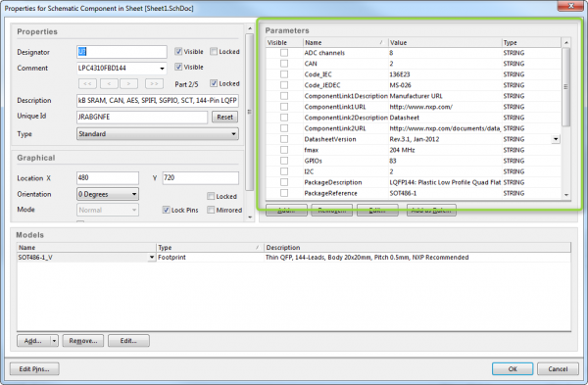Screen dimensions: 588x385
Task: Check Visible box for GPIOs parameter
Action: pos(284,161)
